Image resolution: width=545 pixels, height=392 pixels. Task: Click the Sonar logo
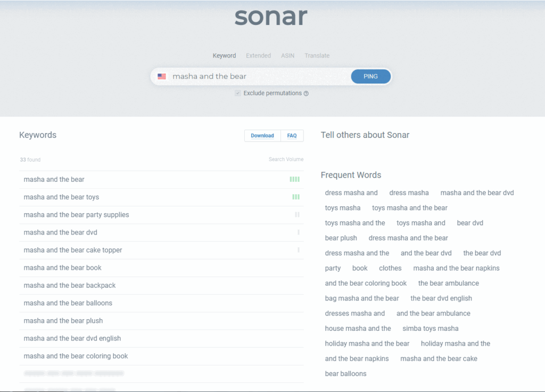coord(271,17)
